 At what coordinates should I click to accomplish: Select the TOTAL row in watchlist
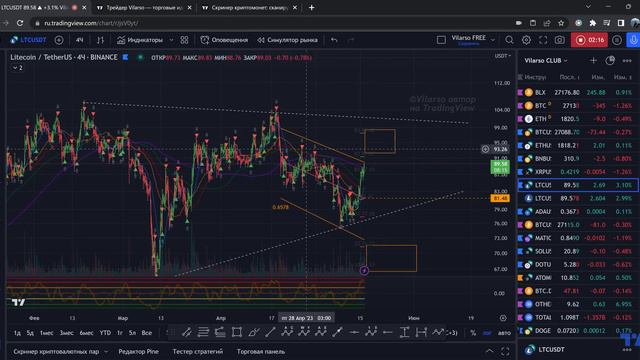(578, 318)
